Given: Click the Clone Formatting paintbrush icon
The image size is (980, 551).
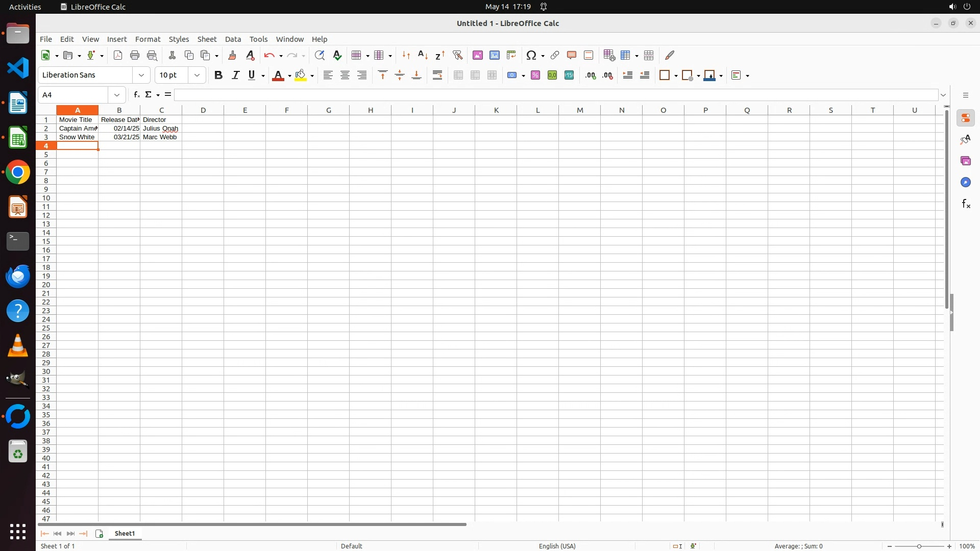Looking at the screenshot, I should tap(232, 55).
